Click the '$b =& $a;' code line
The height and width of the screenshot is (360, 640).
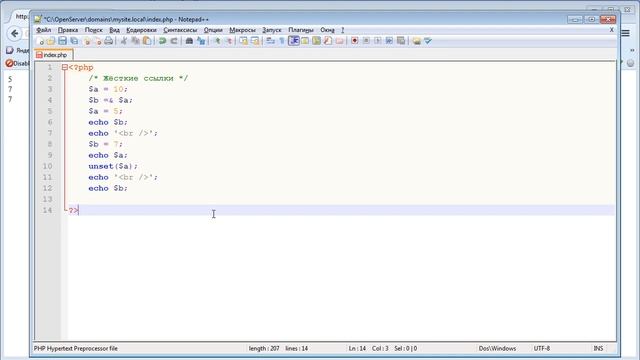tap(110, 100)
